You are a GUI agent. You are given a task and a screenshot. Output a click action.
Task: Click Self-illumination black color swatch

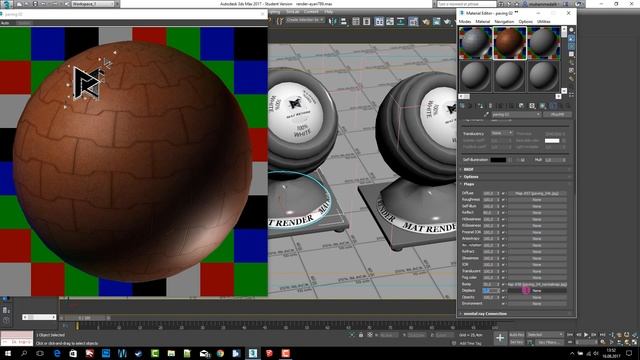point(498,160)
